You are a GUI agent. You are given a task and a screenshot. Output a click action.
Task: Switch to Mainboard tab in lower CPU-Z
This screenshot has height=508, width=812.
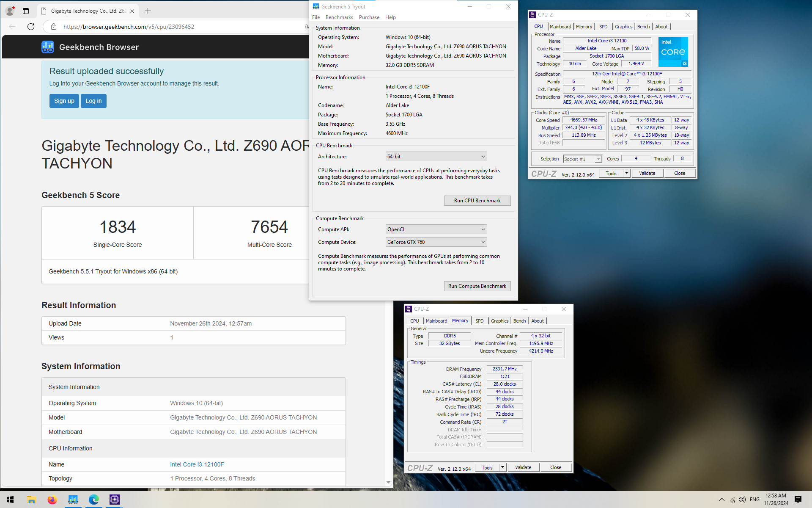[436, 321]
